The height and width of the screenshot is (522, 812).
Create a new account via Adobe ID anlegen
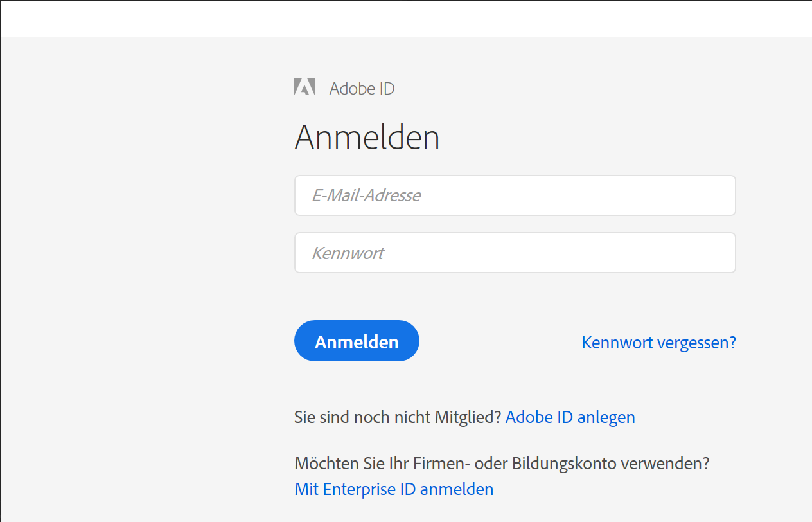(x=570, y=417)
